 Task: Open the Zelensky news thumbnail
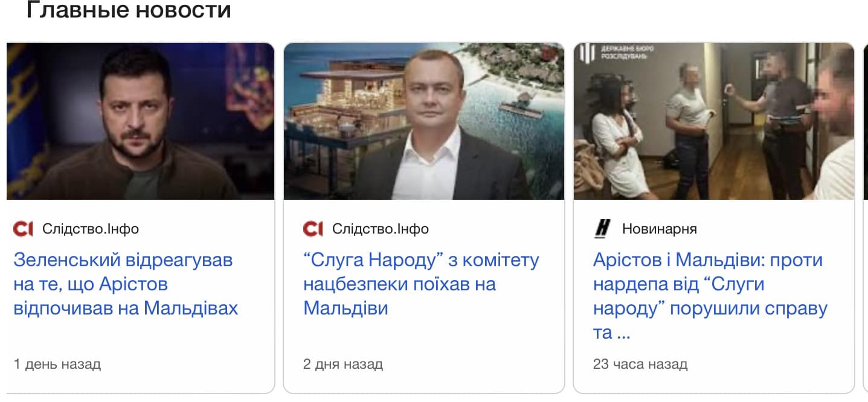pyautogui.click(x=140, y=121)
